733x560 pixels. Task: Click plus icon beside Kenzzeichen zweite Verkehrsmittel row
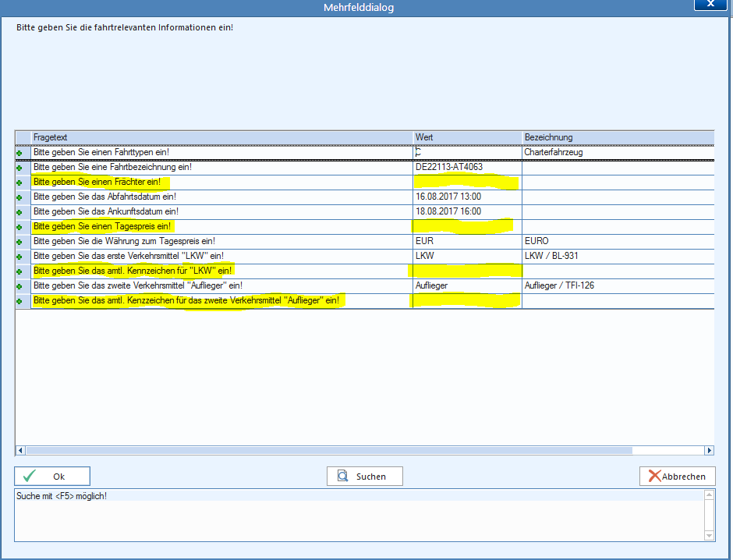click(19, 302)
